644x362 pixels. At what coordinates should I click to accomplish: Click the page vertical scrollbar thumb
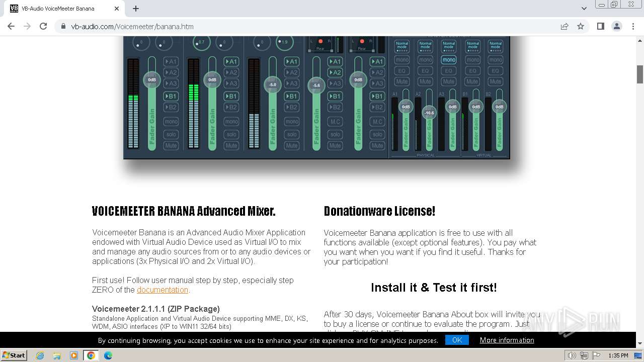pos(640,74)
